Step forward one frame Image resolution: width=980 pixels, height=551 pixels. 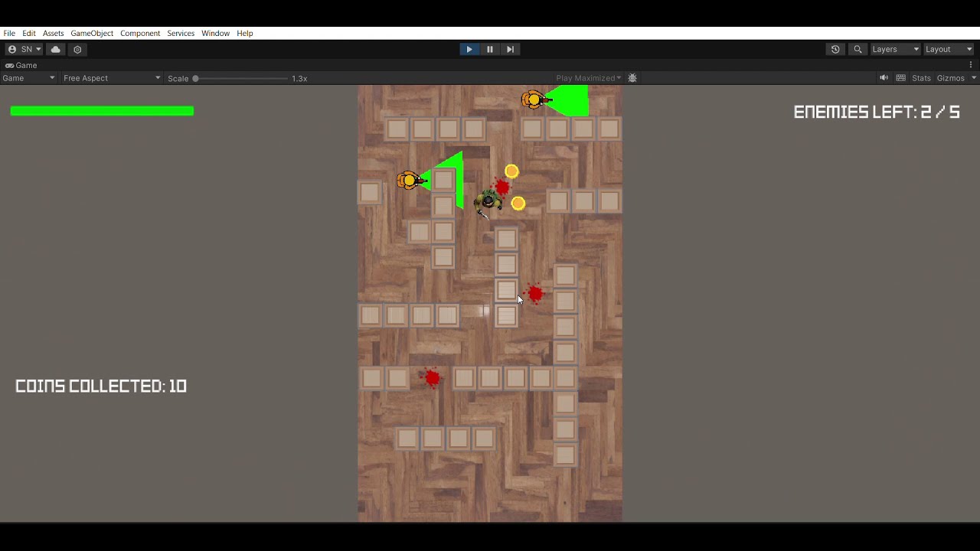pyautogui.click(x=510, y=49)
